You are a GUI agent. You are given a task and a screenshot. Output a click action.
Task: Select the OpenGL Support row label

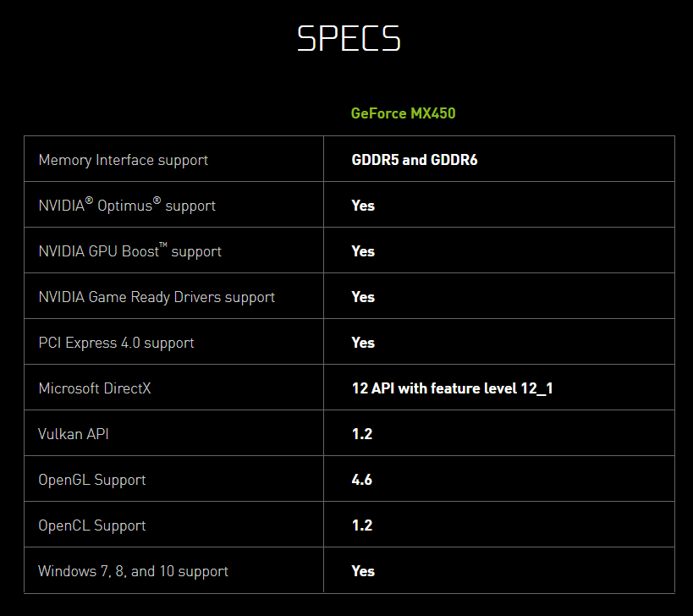tap(92, 480)
